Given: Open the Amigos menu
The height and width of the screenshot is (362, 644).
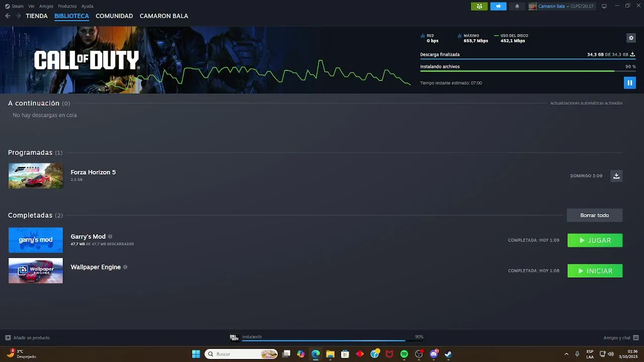Looking at the screenshot, I should pyautogui.click(x=46, y=6).
